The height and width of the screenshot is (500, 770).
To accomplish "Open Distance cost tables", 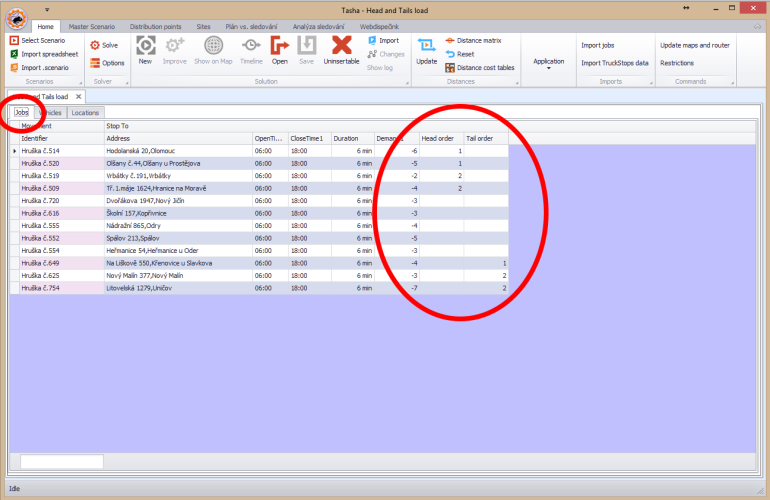I will (480, 68).
